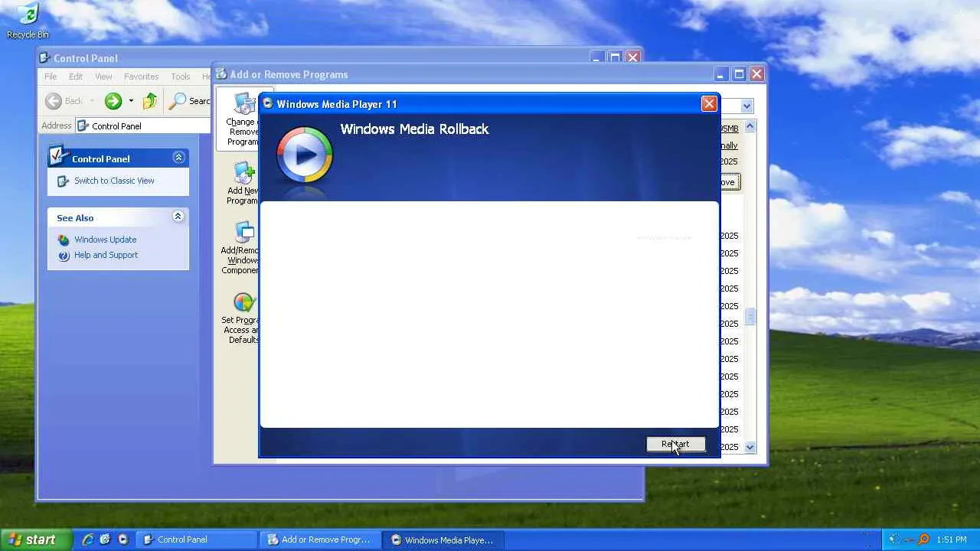Click the green Forward arrow in Control Panel
This screenshot has height=551, width=980.
(x=113, y=101)
